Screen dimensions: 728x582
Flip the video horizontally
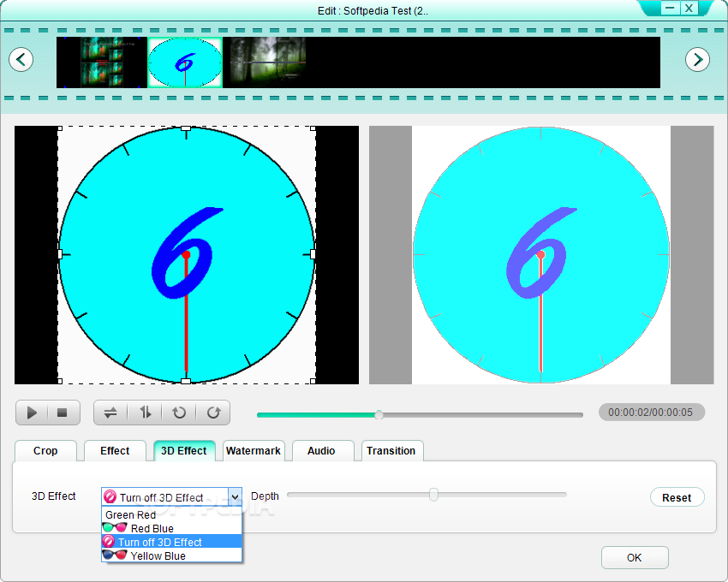110,413
